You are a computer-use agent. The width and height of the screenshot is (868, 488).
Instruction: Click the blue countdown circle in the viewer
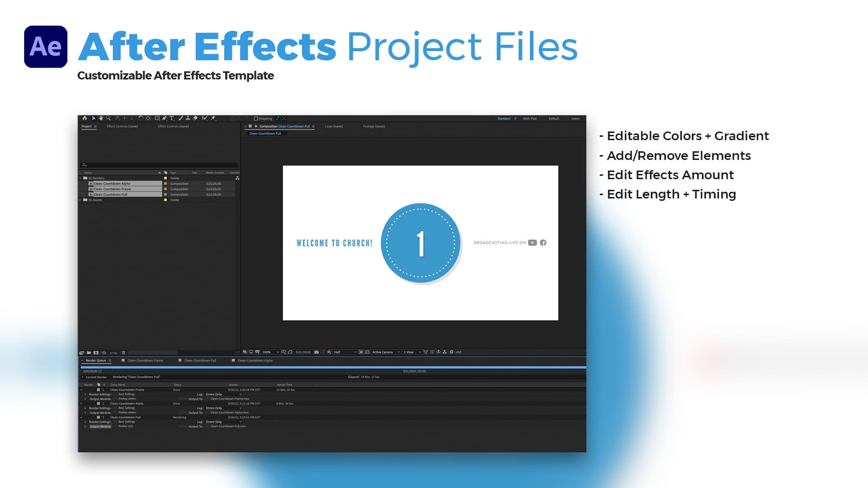point(420,243)
